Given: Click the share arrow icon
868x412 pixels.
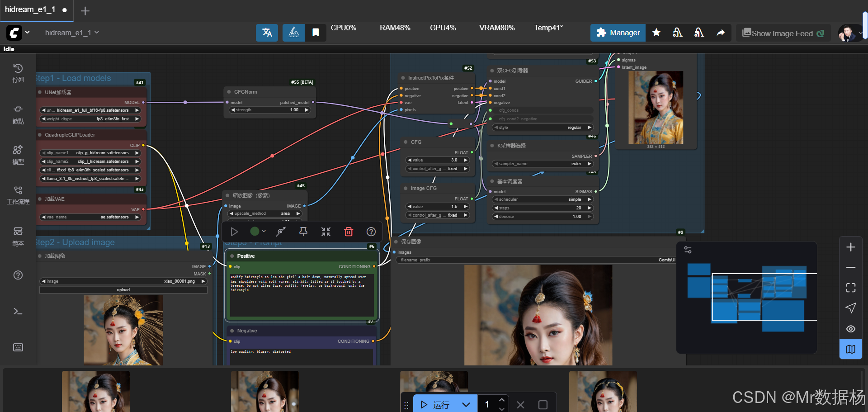Looking at the screenshot, I should click(721, 33).
